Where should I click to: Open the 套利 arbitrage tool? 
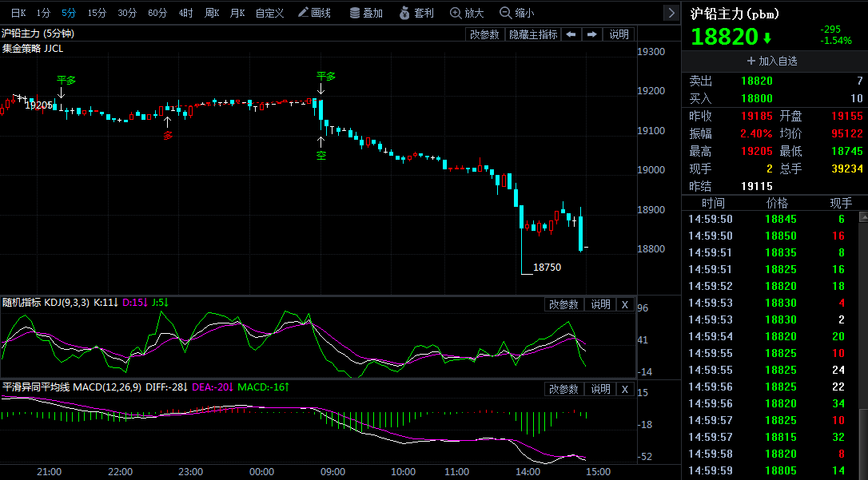click(416, 13)
